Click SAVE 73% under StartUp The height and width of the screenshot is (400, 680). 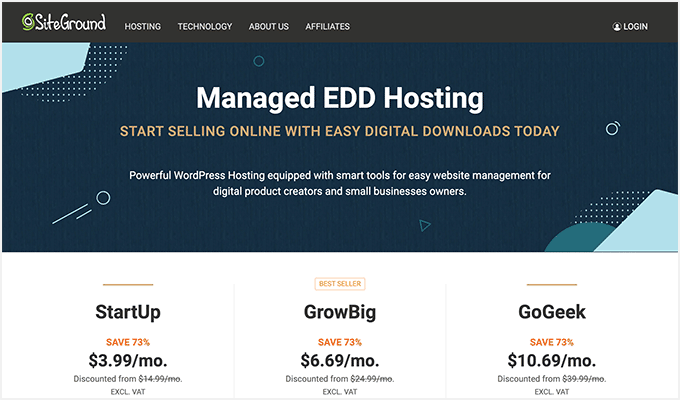[x=128, y=342]
